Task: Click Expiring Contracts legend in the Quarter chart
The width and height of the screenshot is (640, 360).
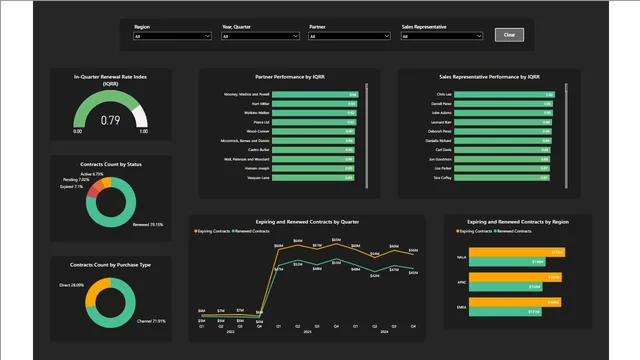Action: click(x=212, y=231)
